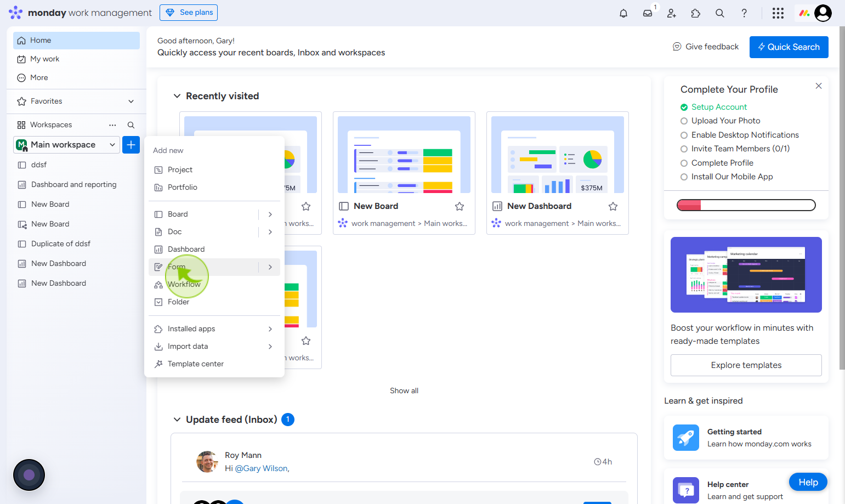Open the notifications bell
Viewport: 845px width, 504px height.
pos(623,13)
